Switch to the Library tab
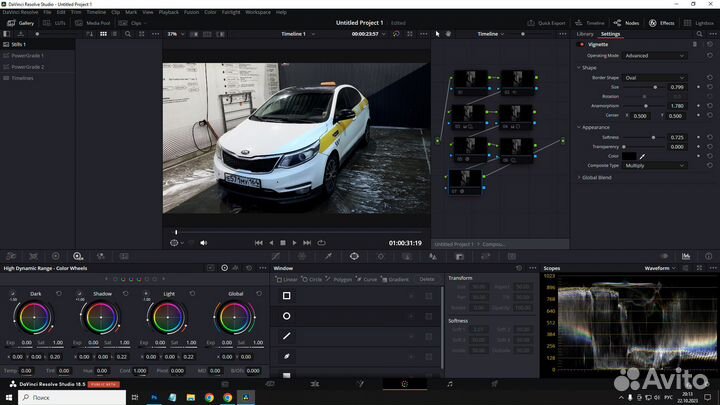The width and height of the screenshot is (720, 405). [585, 34]
